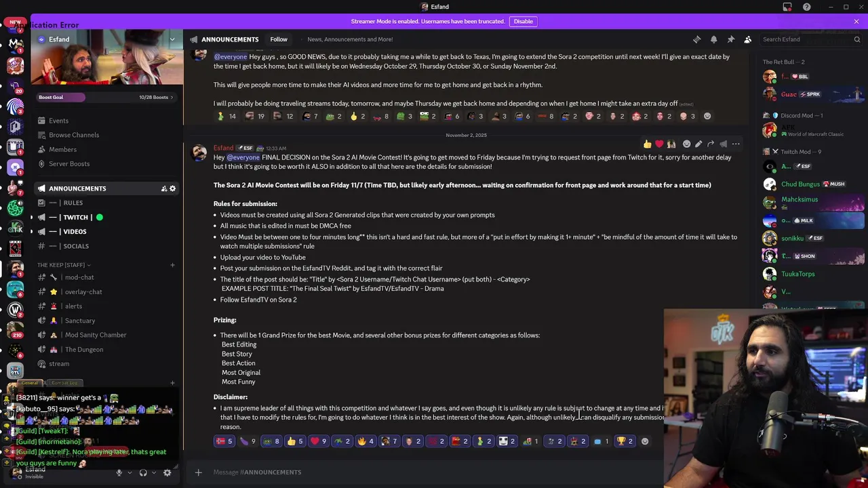Edit ANNOUNCEMENTS channel settings gear

point(172,188)
